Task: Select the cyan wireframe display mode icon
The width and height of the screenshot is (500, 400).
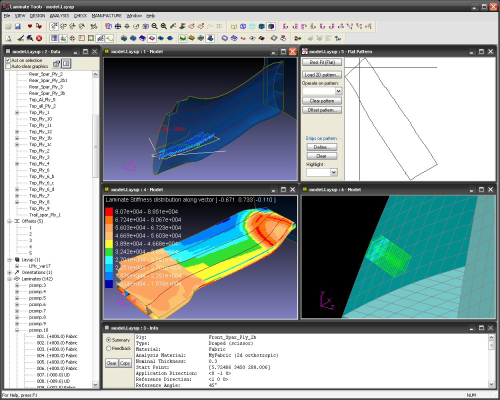Action: pyautogui.click(x=252, y=26)
